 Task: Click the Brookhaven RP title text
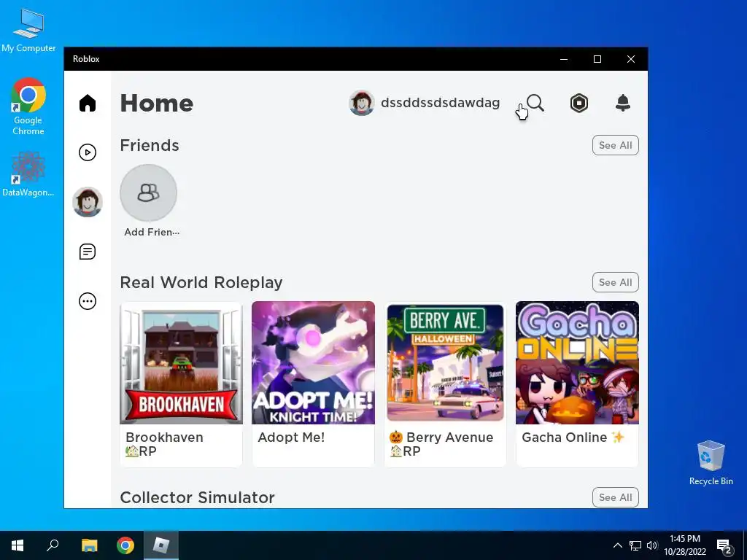(x=165, y=444)
